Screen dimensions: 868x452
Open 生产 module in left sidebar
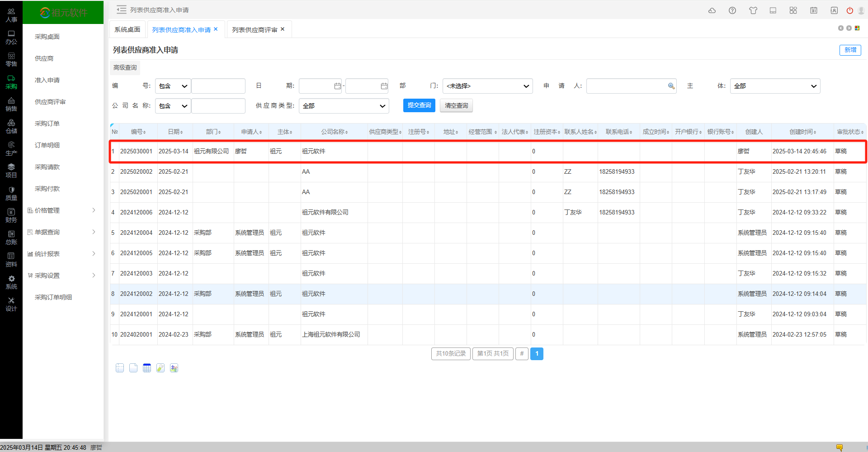[x=11, y=148]
